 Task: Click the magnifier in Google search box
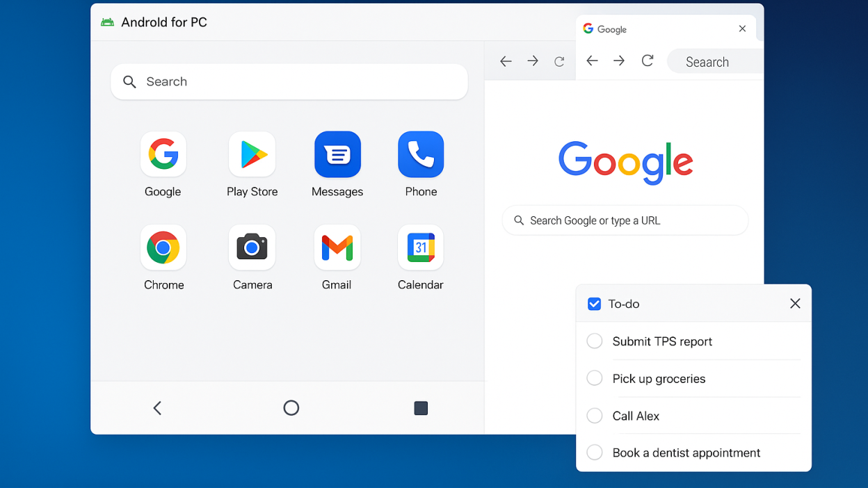(519, 220)
